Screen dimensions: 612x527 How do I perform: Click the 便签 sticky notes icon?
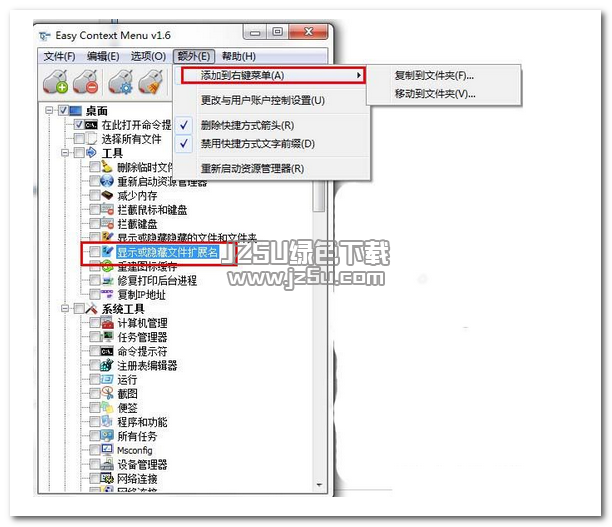click(x=107, y=407)
